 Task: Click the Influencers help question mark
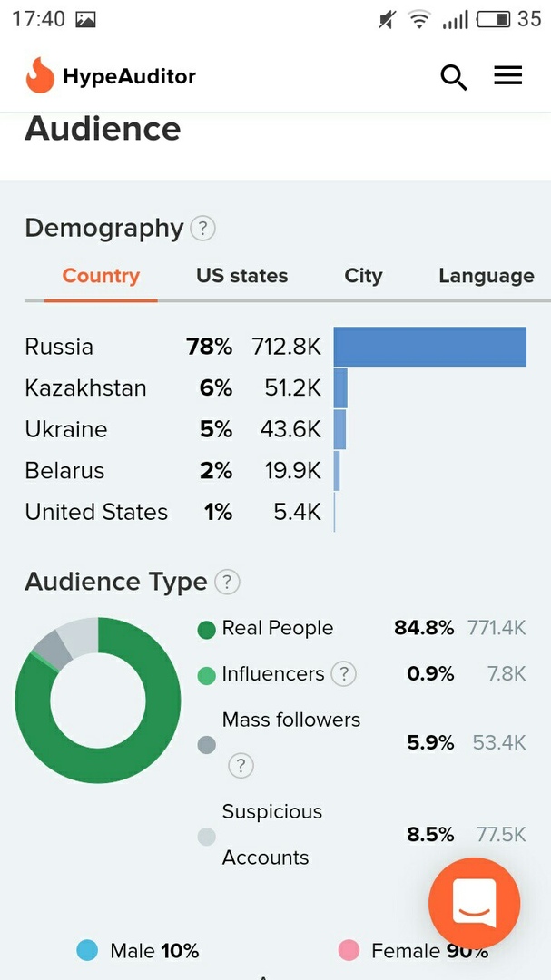tap(343, 674)
